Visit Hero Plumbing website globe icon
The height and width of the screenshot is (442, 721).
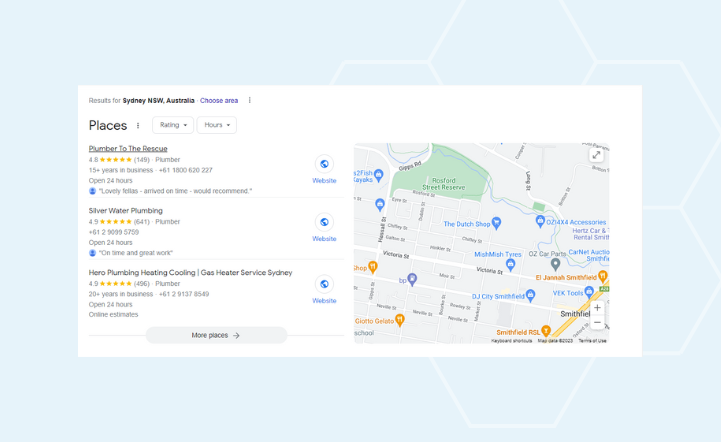click(x=324, y=284)
